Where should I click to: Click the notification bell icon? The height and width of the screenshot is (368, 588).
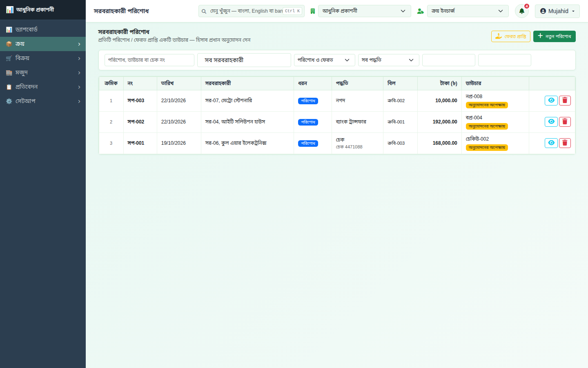521,11
